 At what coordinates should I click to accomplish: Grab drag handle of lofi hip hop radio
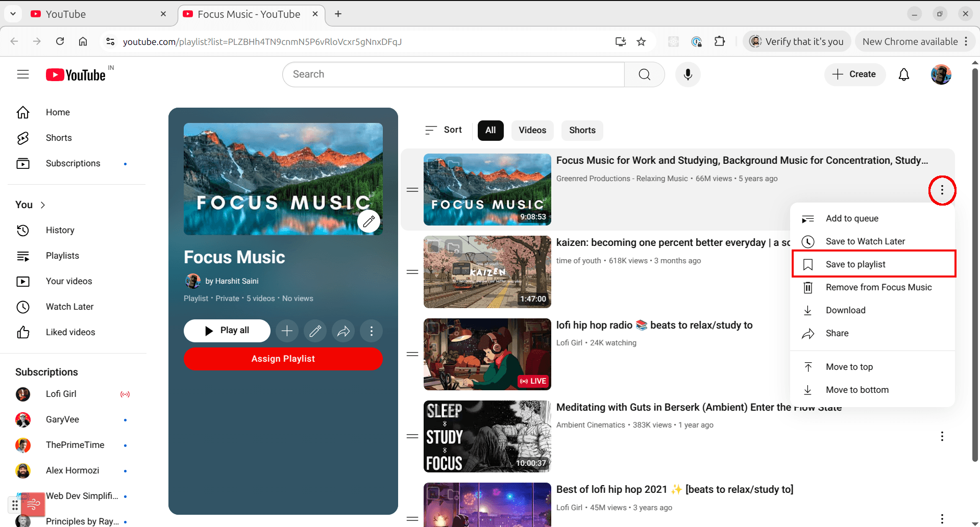coord(412,354)
